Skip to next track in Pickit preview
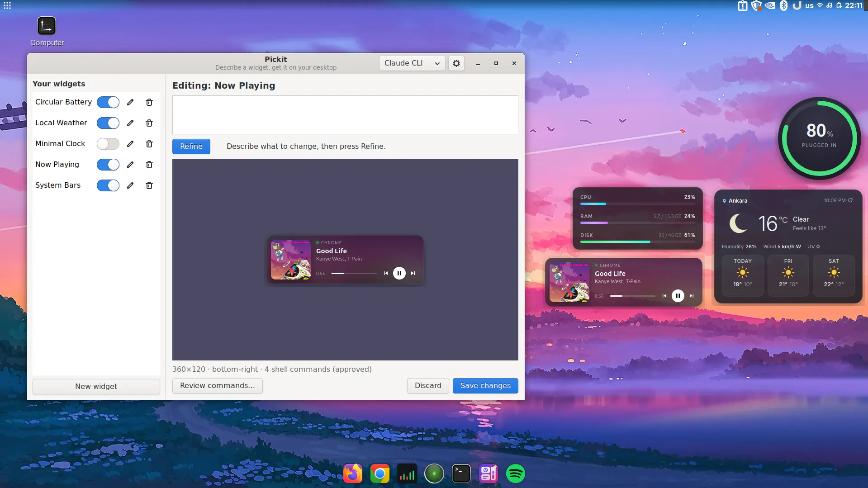Image resolution: width=868 pixels, height=488 pixels. 413,273
